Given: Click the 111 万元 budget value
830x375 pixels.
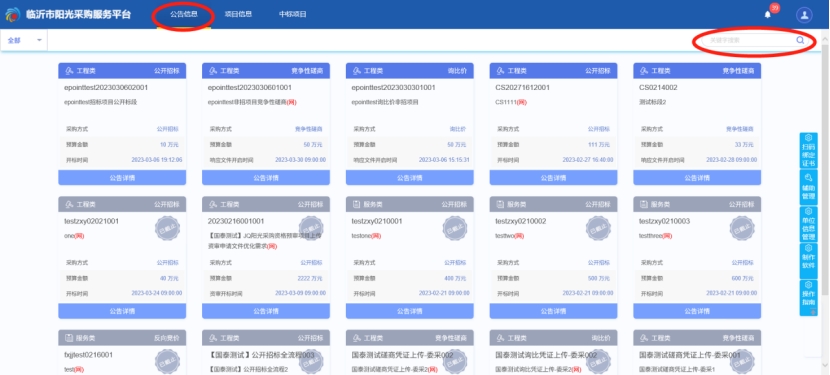Looking at the screenshot, I should tap(599, 145).
